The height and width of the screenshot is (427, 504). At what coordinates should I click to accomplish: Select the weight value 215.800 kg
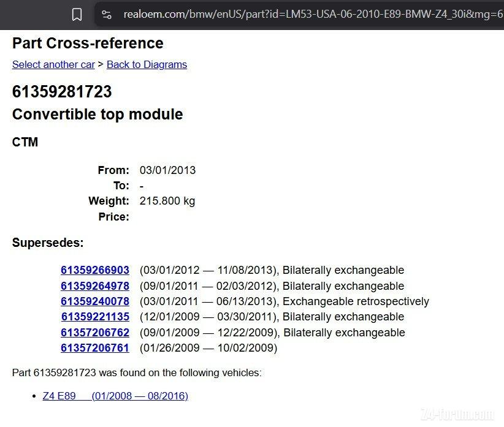[x=167, y=201]
